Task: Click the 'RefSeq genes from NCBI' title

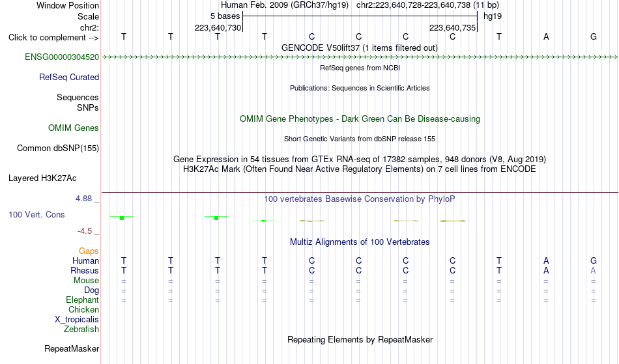Action: coord(360,68)
